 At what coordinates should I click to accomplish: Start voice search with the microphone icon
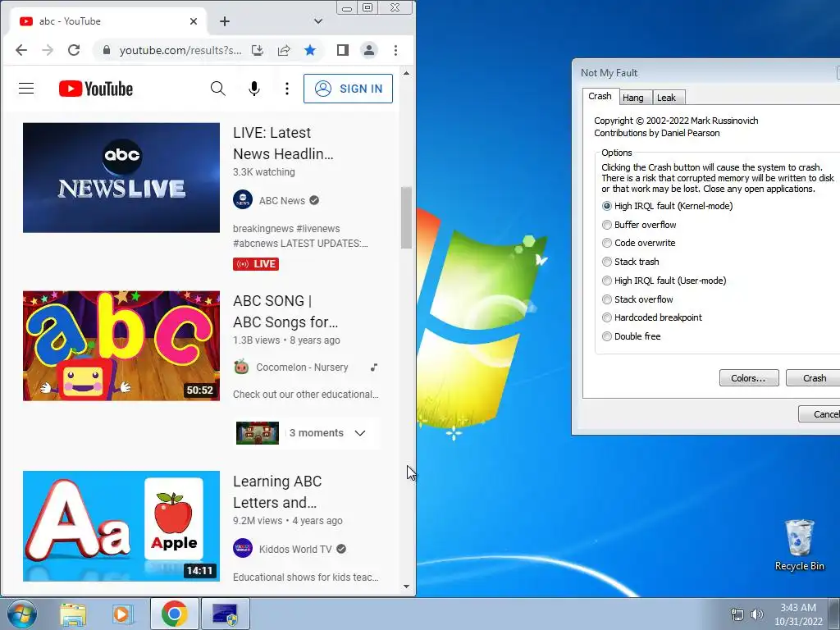tap(254, 89)
